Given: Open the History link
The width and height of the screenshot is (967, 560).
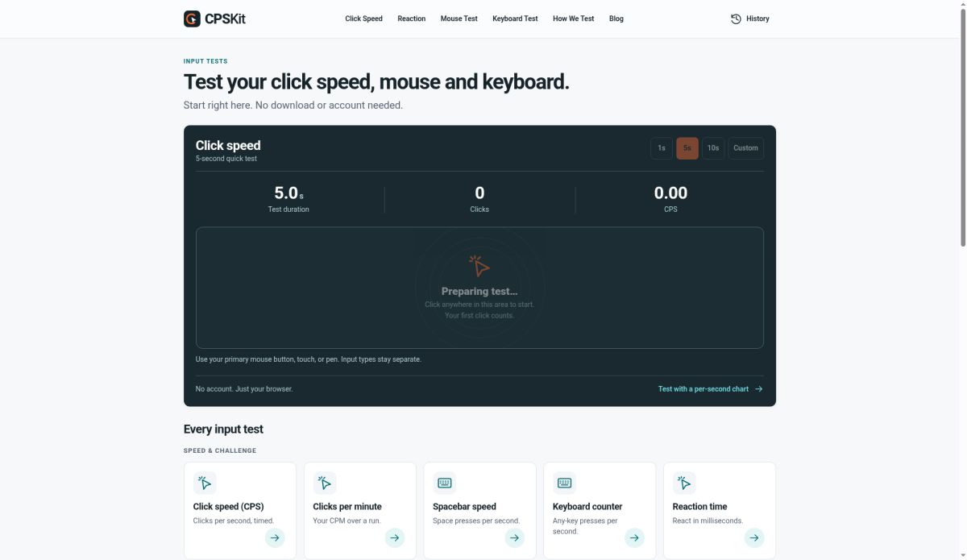Looking at the screenshot, I should (x=749, y=19).
